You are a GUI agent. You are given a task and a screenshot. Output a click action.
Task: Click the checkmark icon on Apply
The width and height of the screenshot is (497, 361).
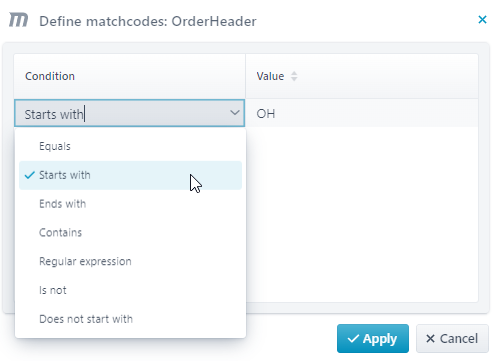[x=353, y=339]
